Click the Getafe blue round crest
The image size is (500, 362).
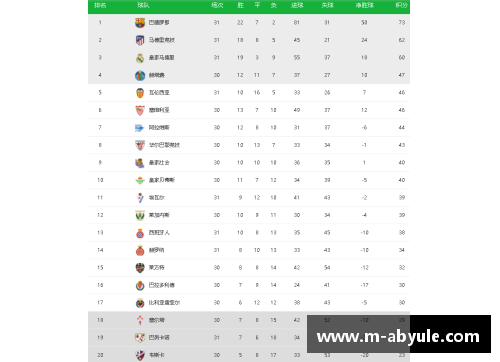coord(140,75)
